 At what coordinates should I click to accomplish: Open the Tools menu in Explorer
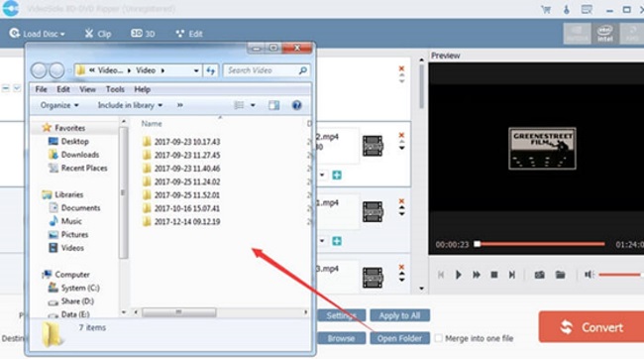pyautogui.click(x=115, y=89)
